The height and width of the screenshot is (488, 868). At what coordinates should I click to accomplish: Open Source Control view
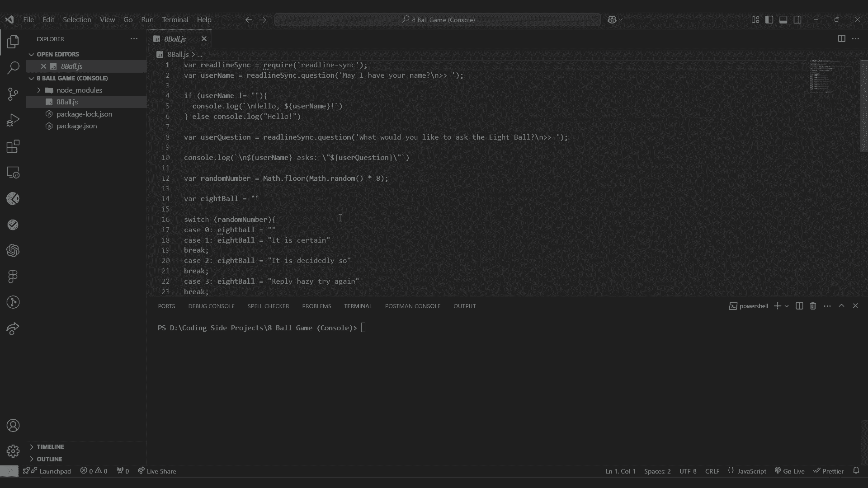[x=13, y=94]
